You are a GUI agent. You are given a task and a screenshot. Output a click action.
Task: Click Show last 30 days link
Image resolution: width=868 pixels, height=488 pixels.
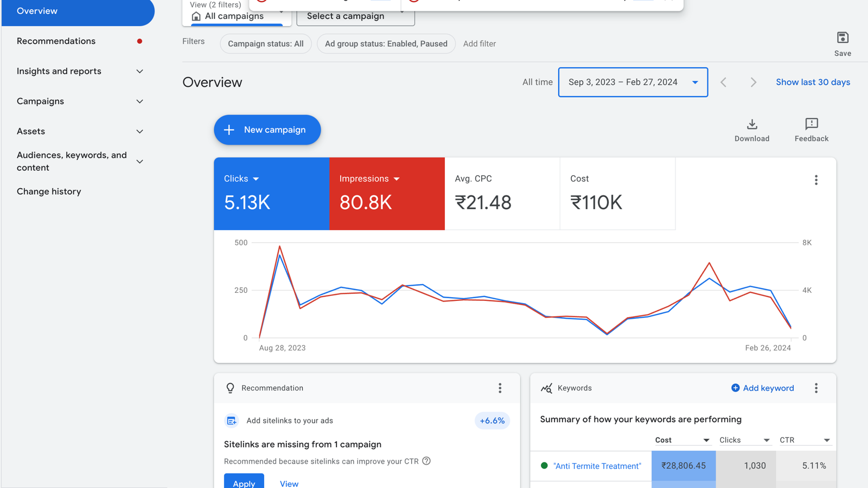click(x=813, y=82)
